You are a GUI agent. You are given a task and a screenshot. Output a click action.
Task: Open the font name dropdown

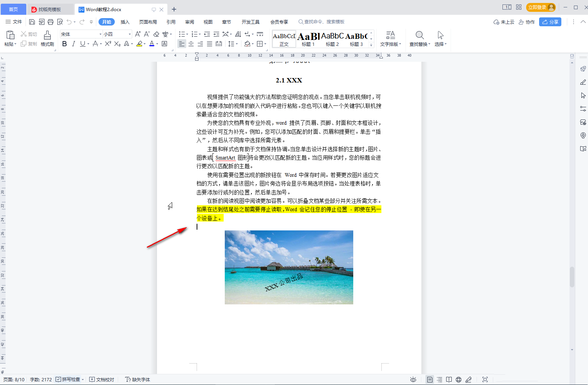click(100, 34)
